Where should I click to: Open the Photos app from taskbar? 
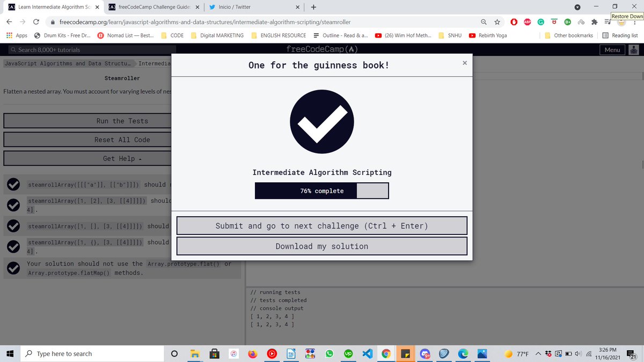coord(481,354)
